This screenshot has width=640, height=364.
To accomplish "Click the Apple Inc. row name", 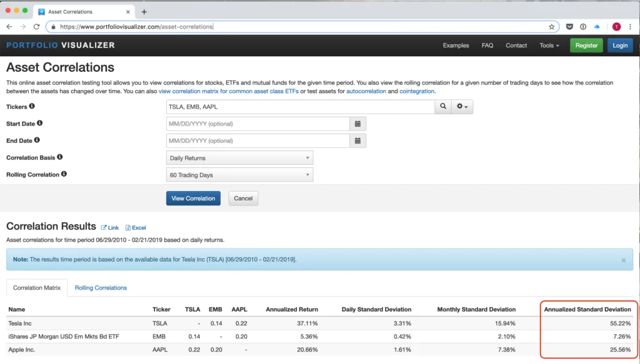I will point(22,350).
